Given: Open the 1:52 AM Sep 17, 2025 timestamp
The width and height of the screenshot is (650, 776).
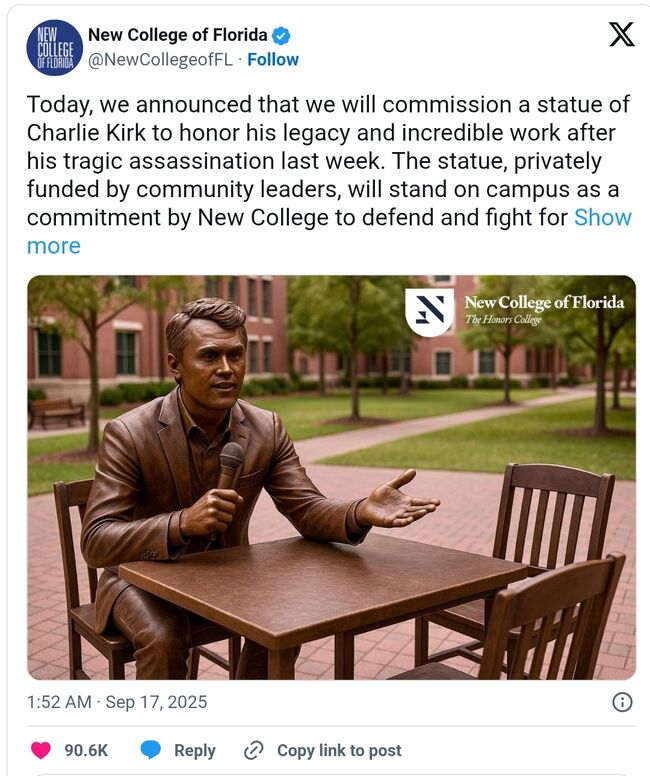Looking at the screenshot, I should click(117, 702).
